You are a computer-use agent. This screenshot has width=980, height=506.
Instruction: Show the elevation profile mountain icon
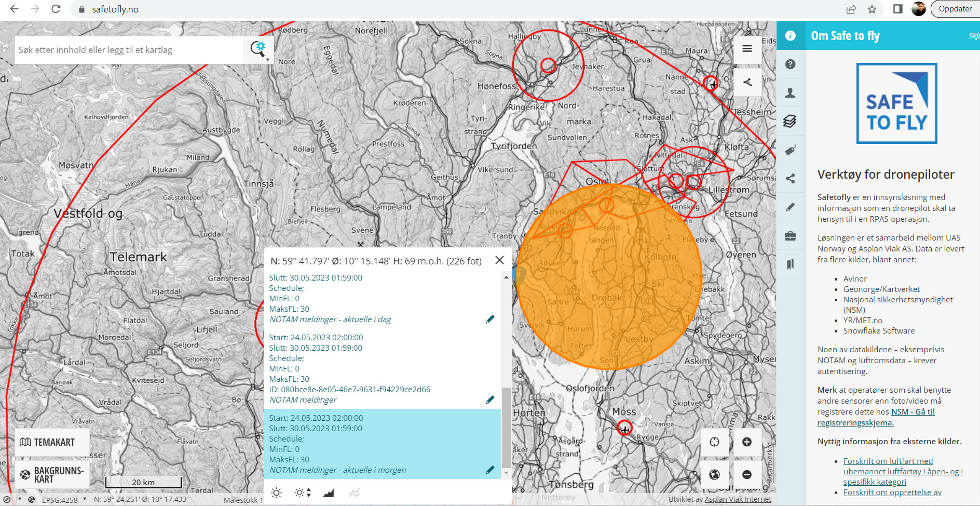(x=329, y=492)
